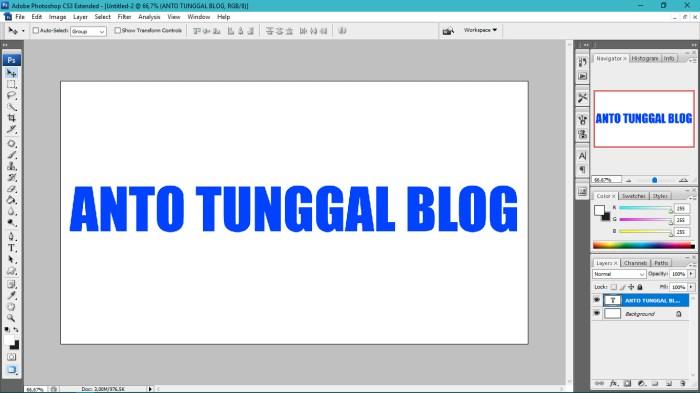The height and width of the screenshot is (393, 700).
Task: Toggle lock position icon
Action: [631, 287]
